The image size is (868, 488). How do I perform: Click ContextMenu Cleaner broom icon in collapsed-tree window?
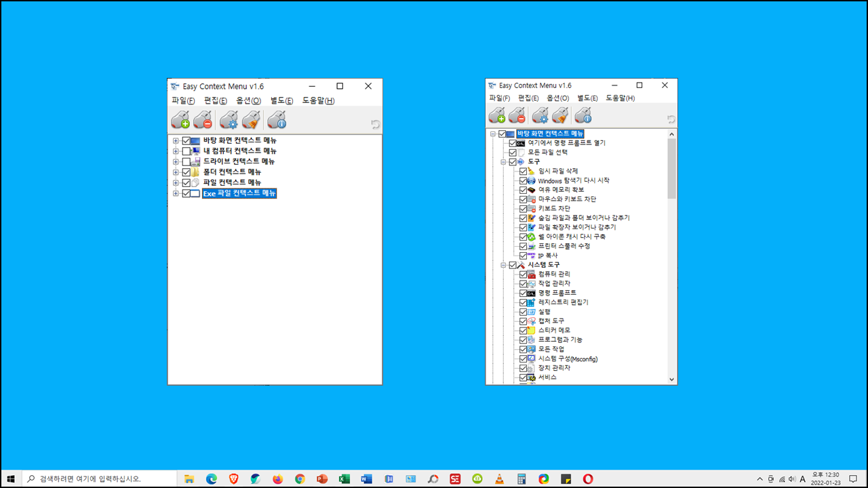tap(251, 121)
